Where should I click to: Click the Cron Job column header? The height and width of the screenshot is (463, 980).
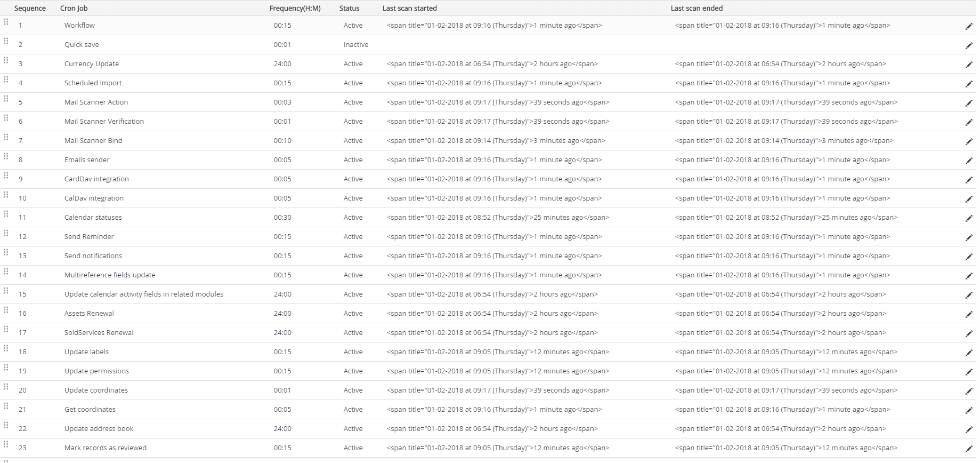tap(74, 9)
